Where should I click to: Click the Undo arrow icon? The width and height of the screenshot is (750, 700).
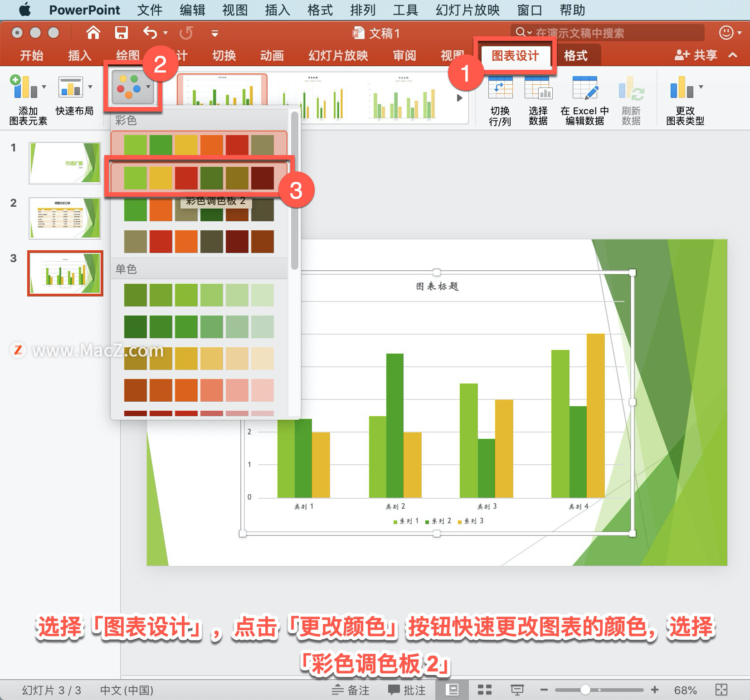pos(150,33)
